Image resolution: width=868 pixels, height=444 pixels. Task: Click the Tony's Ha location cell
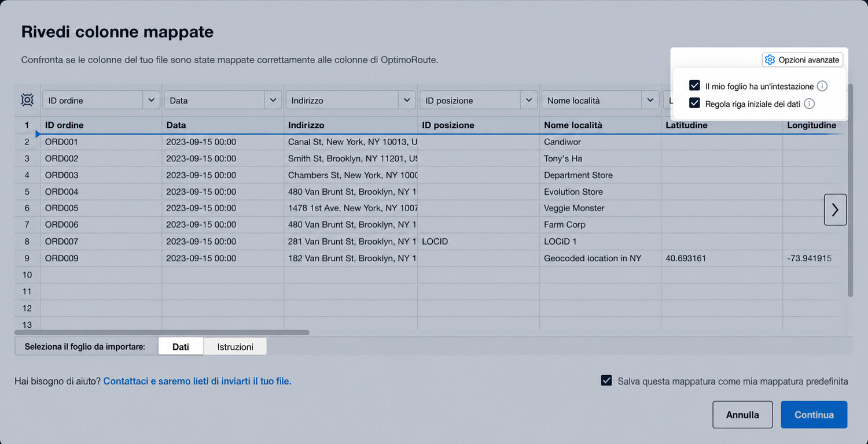pyautogui.click(x=600, y=158)
